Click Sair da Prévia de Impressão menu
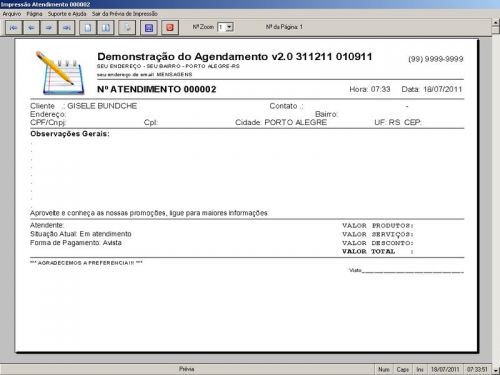Image resolution: width=500 pixels, height=375 pixels. 125,14
